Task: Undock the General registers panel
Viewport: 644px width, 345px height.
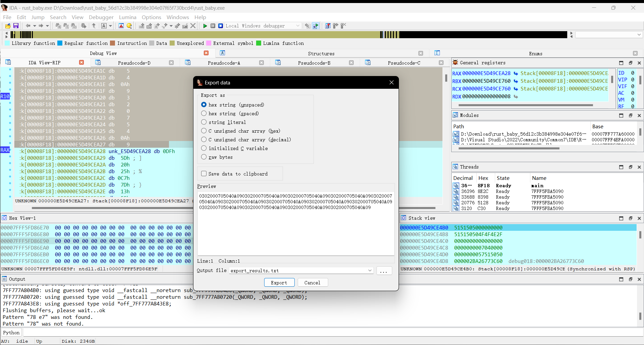Action: [630, 63]
